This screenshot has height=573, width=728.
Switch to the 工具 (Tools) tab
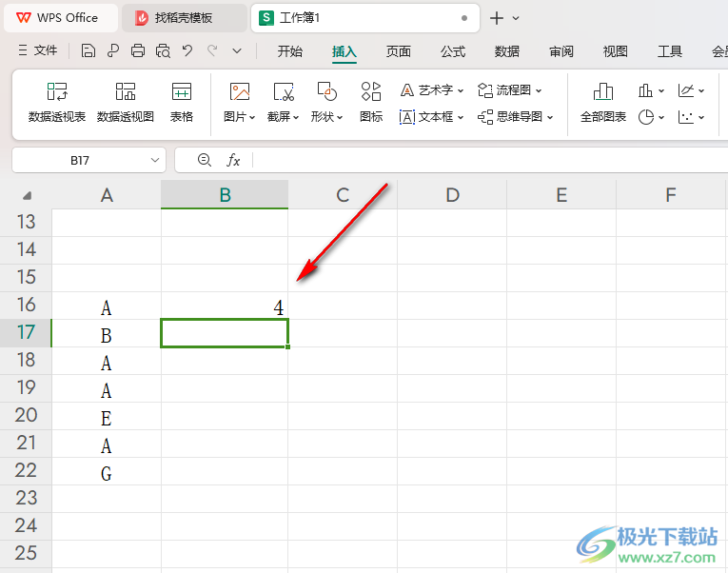[670, 51]
